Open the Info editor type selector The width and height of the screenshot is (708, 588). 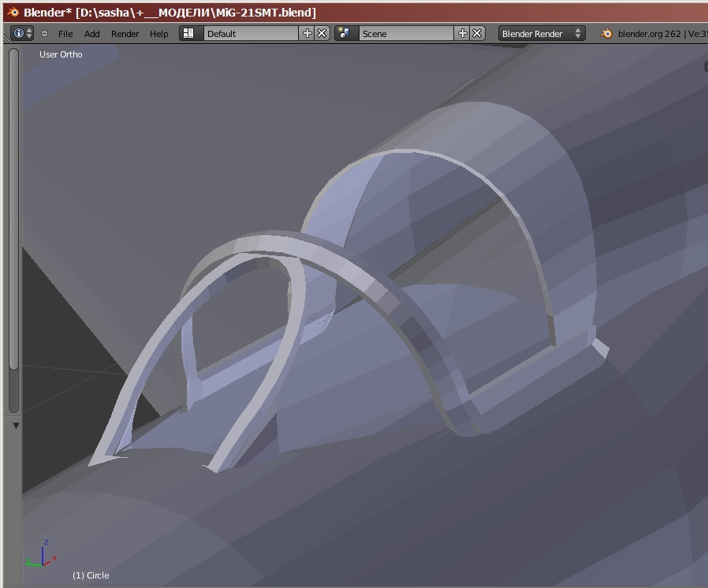coord(22,33)
